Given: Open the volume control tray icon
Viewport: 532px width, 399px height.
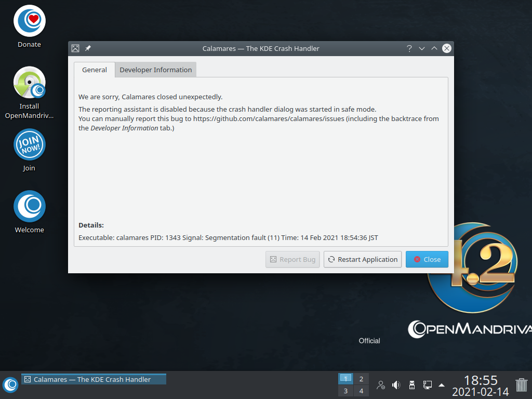Looking at the screenshot, I should 396,385.
